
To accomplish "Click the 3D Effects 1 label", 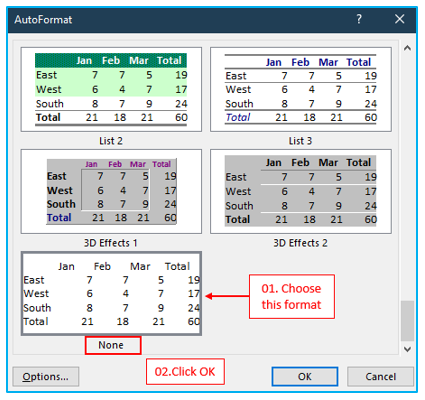I will click(x=111, y=243).
